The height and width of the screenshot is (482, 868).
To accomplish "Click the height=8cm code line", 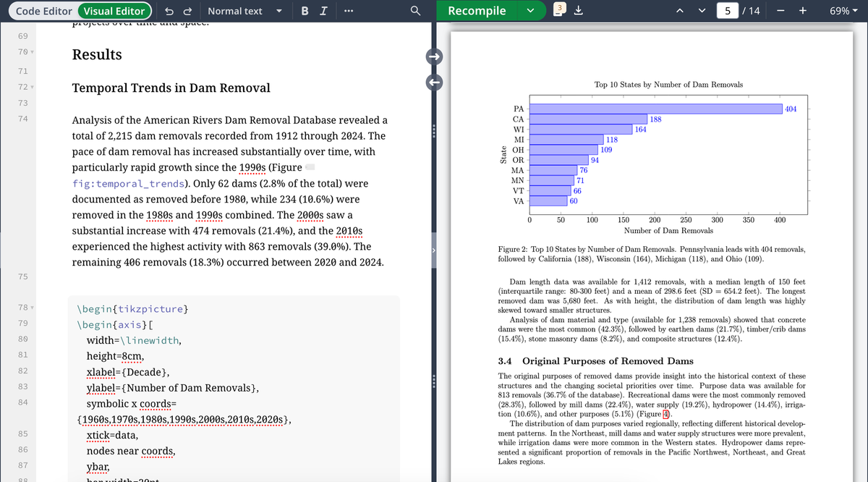I will 115,356.
